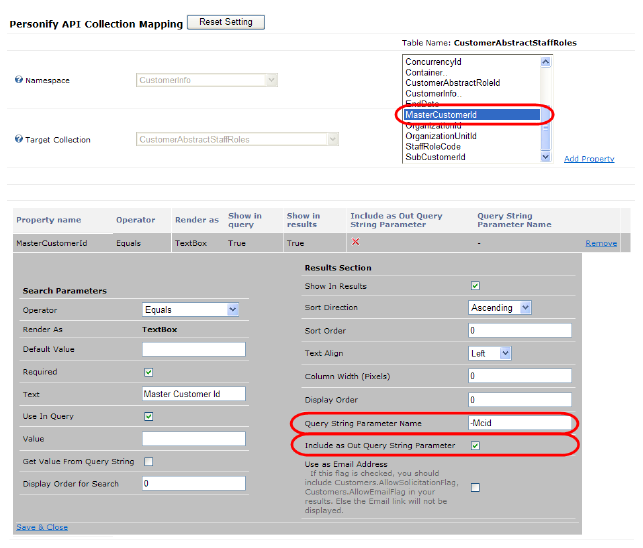Image resolution: width=643 pixels, height=548 pixels.
Task: Select ConcurrencyId in the property list
Action: 433,62
